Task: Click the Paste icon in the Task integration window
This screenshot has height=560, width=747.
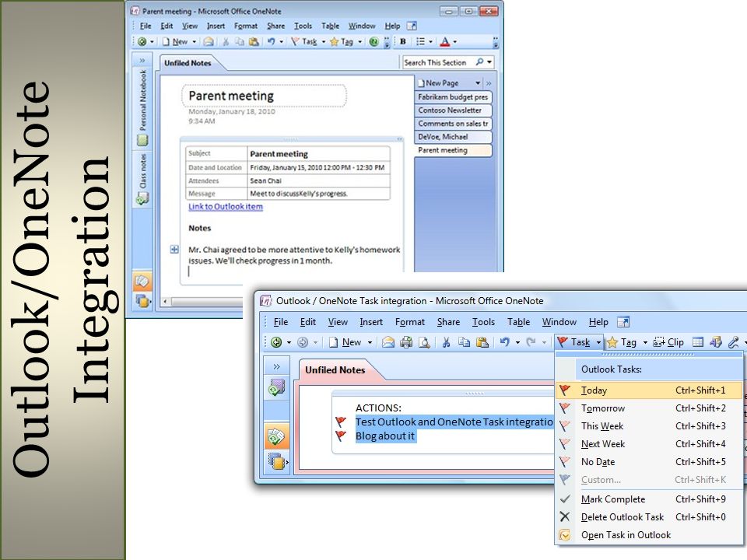Action: click(482, 342)
